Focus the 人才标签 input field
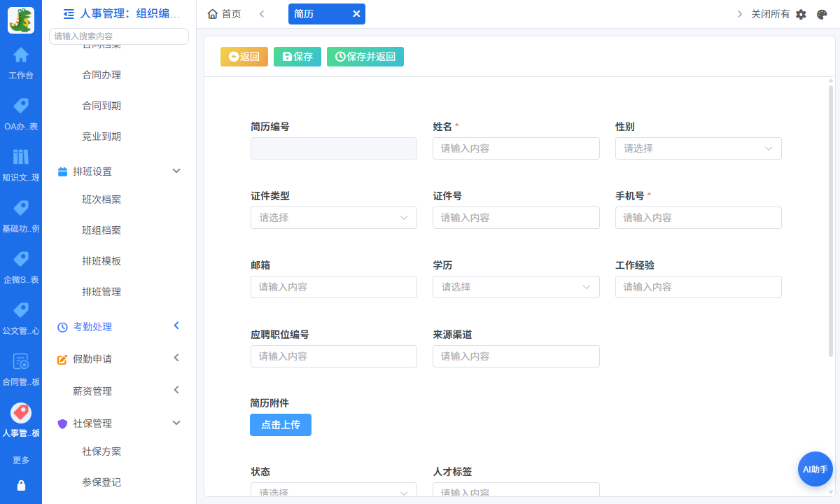The image size is (840, 504). (517, 490)
